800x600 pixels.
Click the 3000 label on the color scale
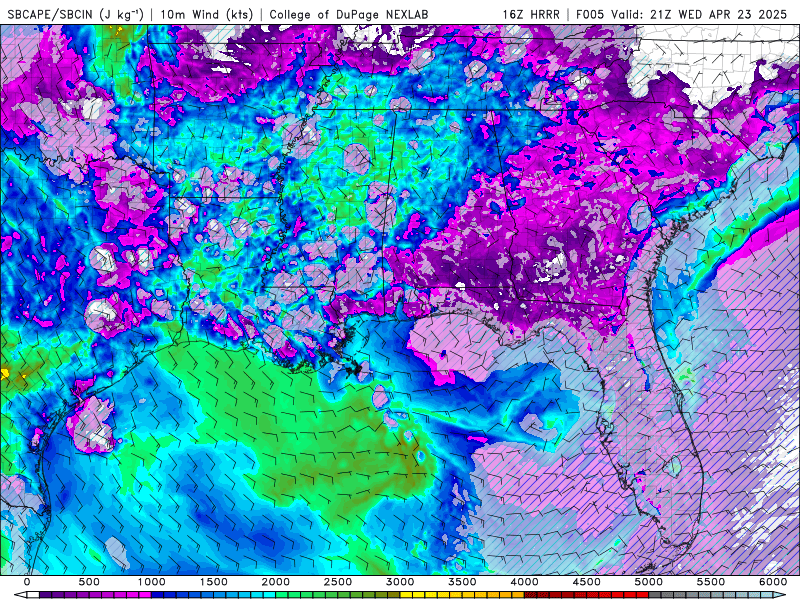pos(400,582)
